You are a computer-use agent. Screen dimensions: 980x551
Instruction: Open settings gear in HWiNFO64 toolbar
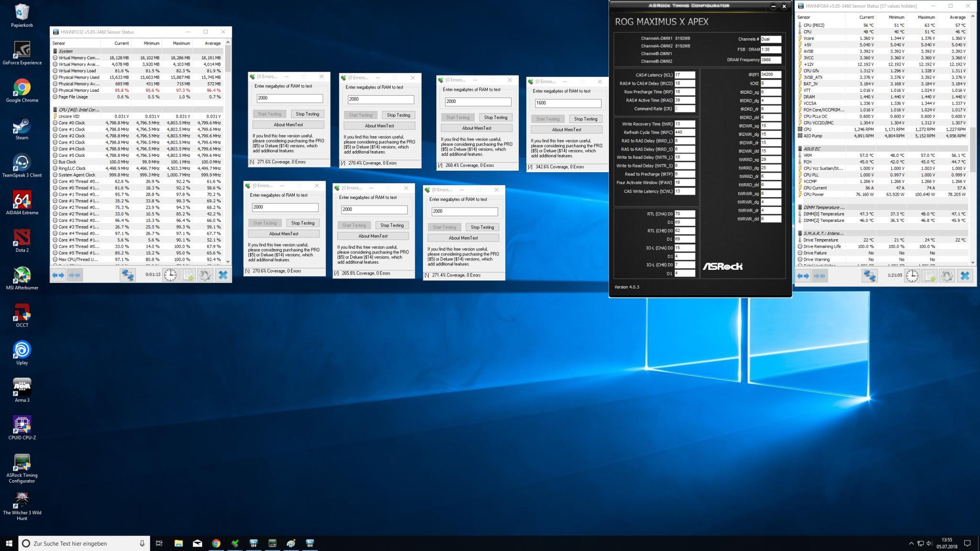(947, 276)
